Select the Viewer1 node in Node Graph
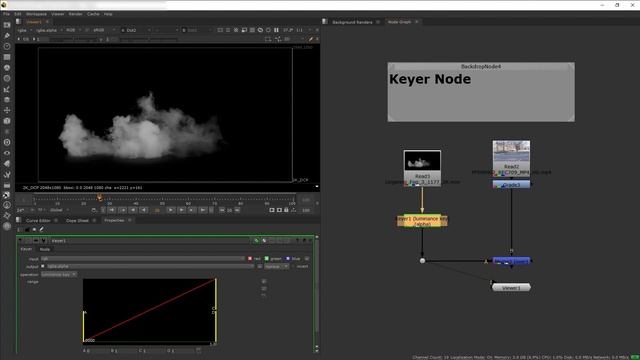The image size is (640, 360). pyautogui.click(x=511, y=288)
